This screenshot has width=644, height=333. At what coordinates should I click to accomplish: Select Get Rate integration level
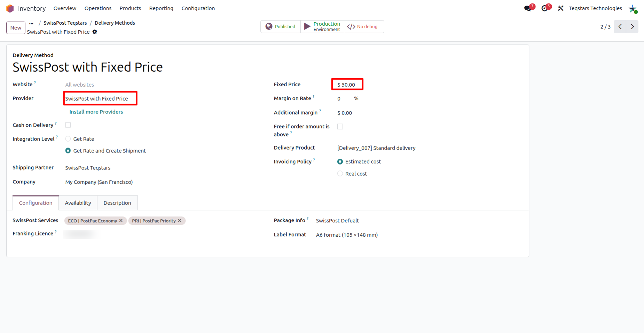tap(68, 139)
